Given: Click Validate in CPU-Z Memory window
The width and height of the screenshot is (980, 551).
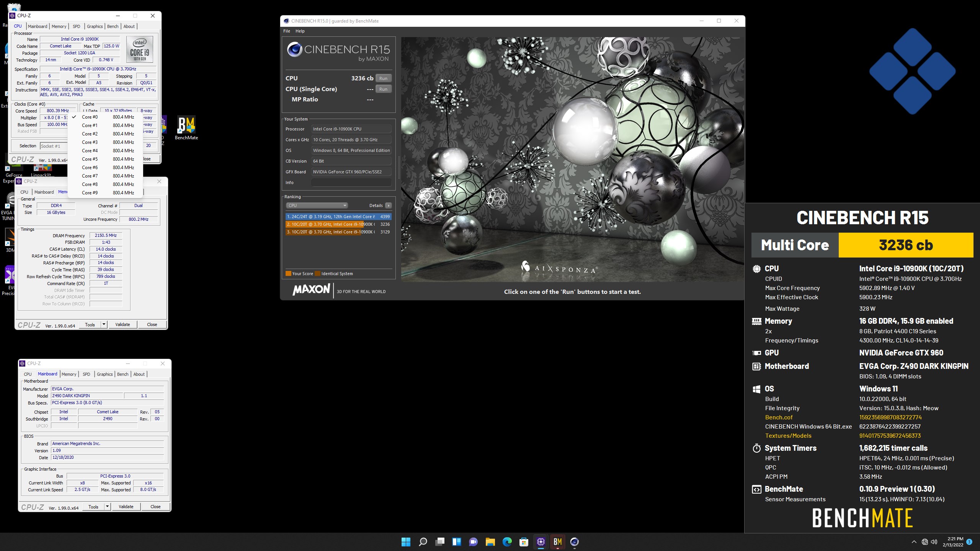Looking at the screenshot, I should pyautogui.click(x=122, y=324).
